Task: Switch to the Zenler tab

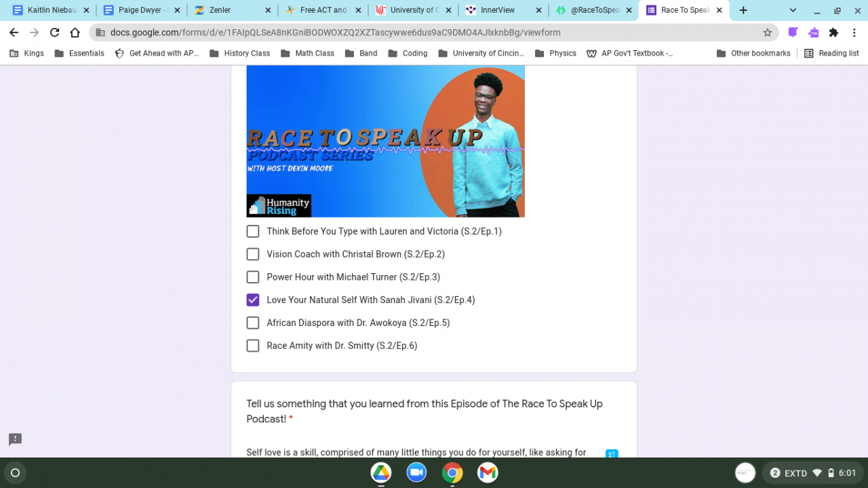Action: click(233, 10)
